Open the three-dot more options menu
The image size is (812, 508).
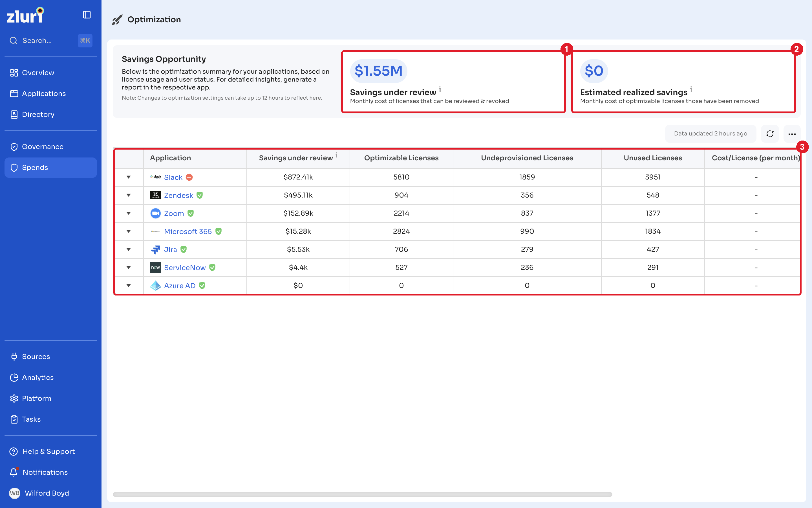[792, 134]
